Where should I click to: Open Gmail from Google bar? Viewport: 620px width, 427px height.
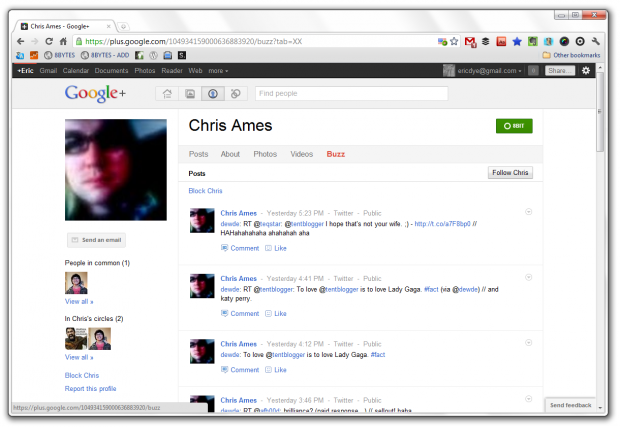[x=48, y=71]
